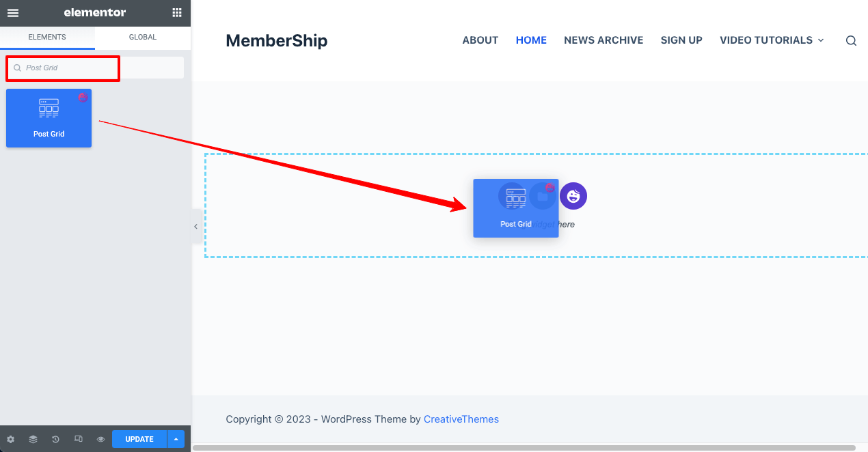
Task: Open the Navigator layers icon
Action: point(33,440)
